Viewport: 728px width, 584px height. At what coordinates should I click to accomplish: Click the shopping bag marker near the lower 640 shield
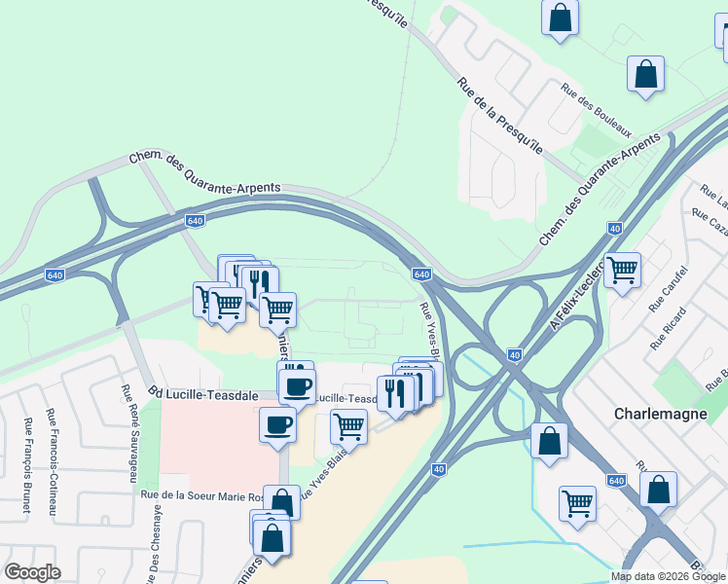pyautogui.click(x=658, y=492)
